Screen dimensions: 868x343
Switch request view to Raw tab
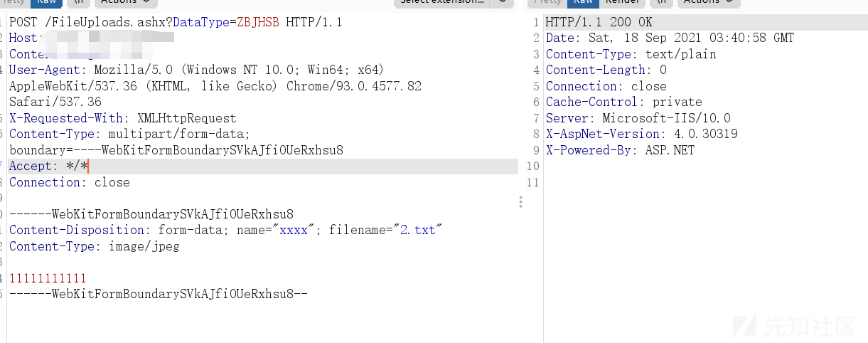(46, 2)
